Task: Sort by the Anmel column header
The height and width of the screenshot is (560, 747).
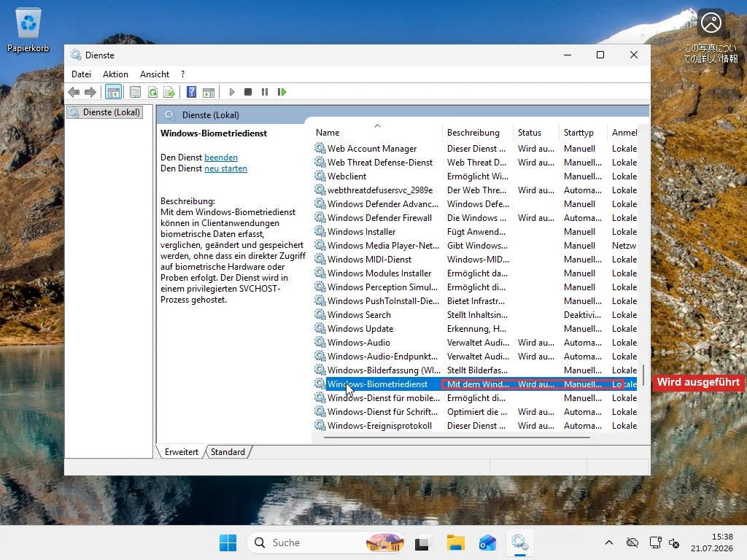Action: pyautogui.click(x=623, y=133)
